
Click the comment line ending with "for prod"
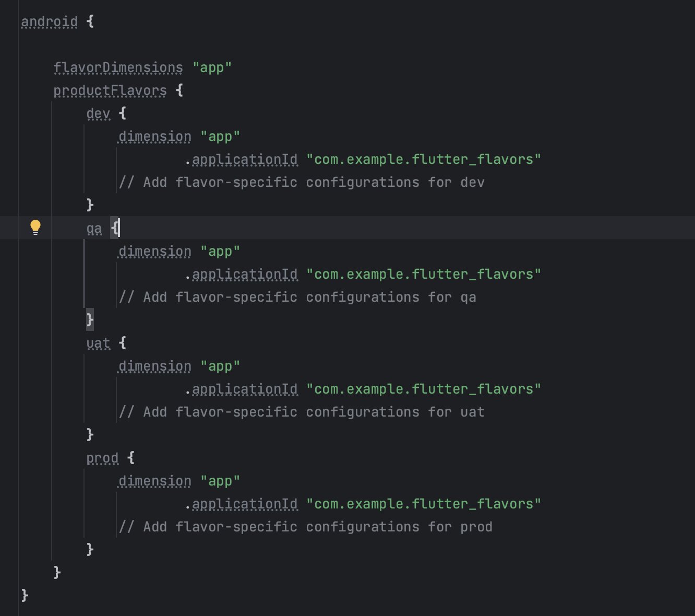click(x=305, y=527)
